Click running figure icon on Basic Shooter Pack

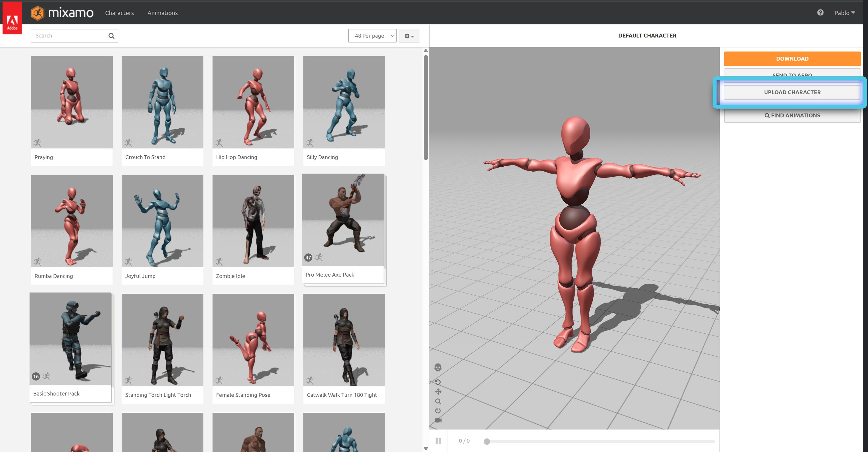46,376
